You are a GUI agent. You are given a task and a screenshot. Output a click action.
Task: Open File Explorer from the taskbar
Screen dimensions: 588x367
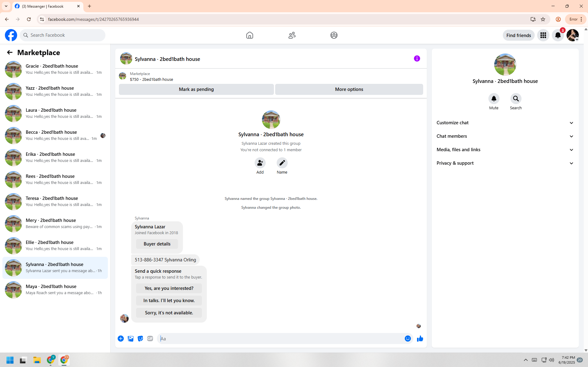click(37, 360)
